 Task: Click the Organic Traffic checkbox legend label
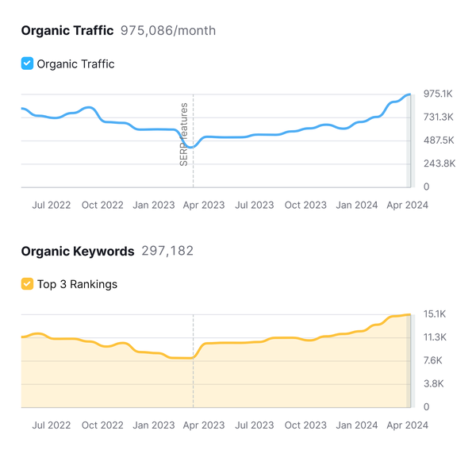click(x=75, y=63)
